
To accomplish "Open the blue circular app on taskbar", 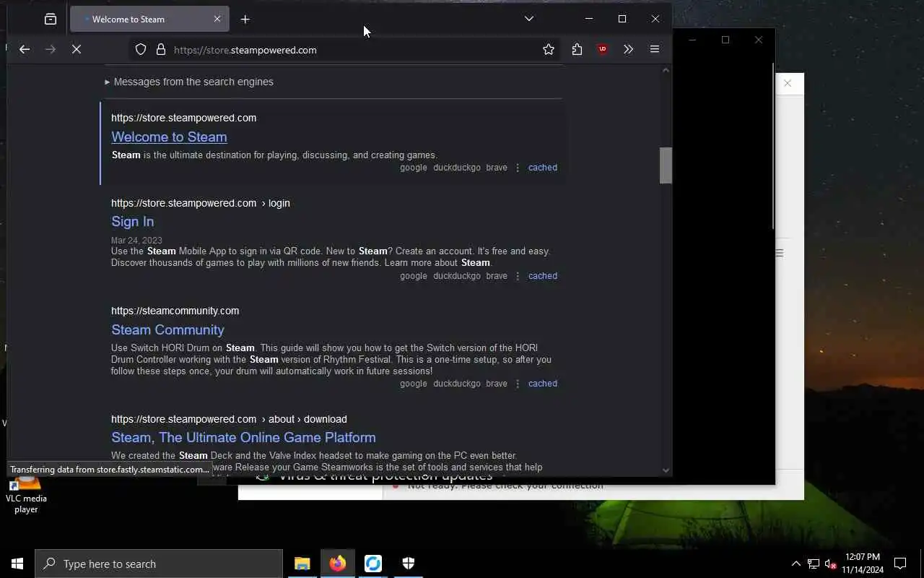I will coord(373,564).
